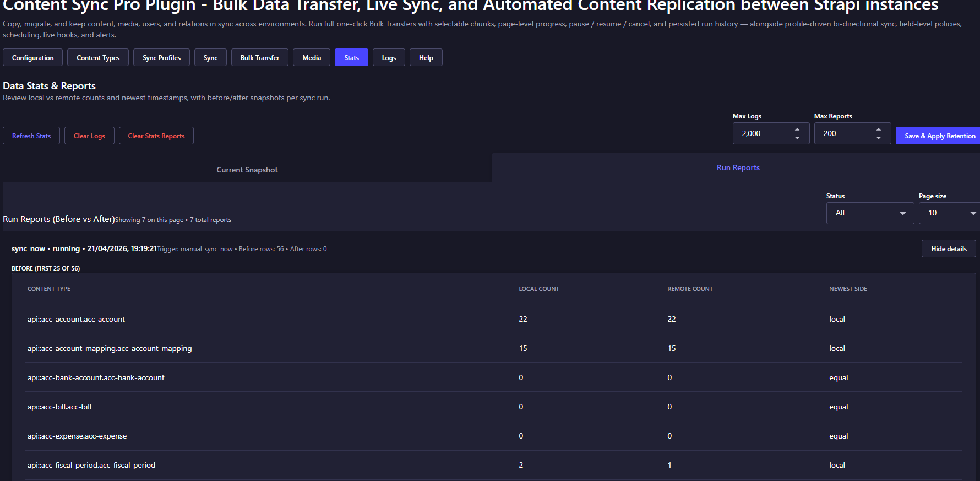Select the api::acc-bill.acc-bill row text
Screen dimensions: 980x481
[59, 407]
